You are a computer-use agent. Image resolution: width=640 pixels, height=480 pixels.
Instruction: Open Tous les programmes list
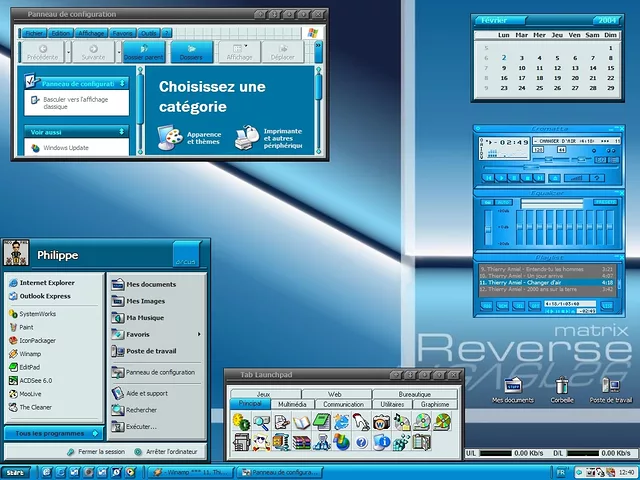52,433
